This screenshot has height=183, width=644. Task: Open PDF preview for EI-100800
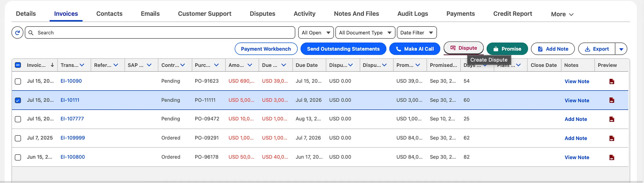pyautogui.click(x=612, y=157)
